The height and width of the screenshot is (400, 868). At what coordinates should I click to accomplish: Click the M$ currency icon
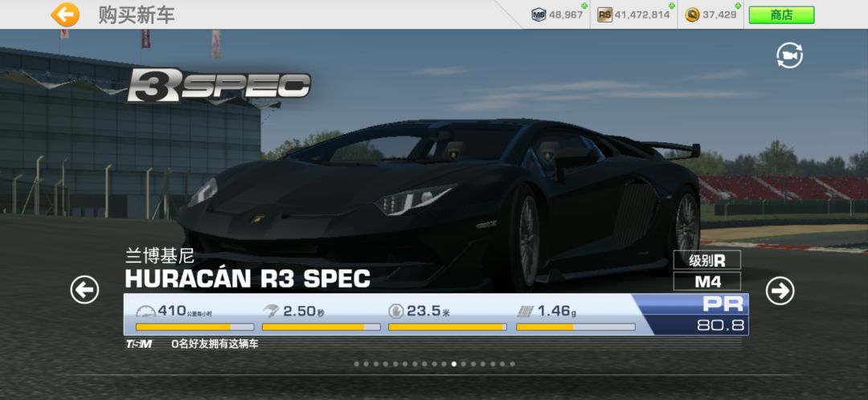(538, 15)
